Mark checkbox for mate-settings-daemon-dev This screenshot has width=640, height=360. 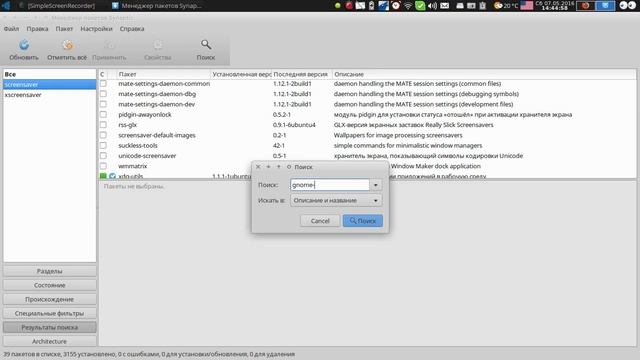(103, 104)
